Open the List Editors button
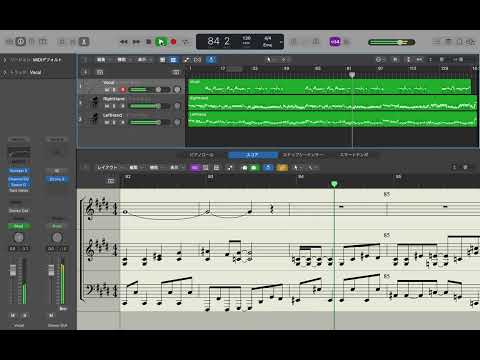 tap(436, 42)
